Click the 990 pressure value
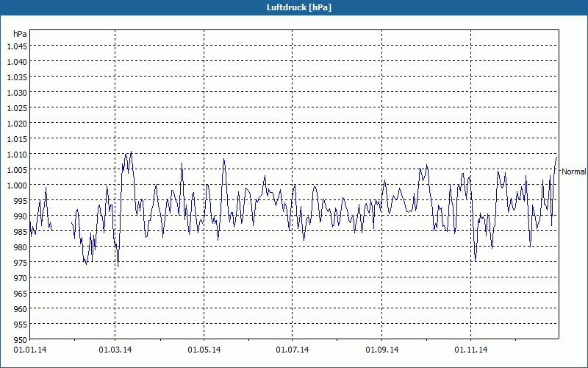 click(21, 216)
